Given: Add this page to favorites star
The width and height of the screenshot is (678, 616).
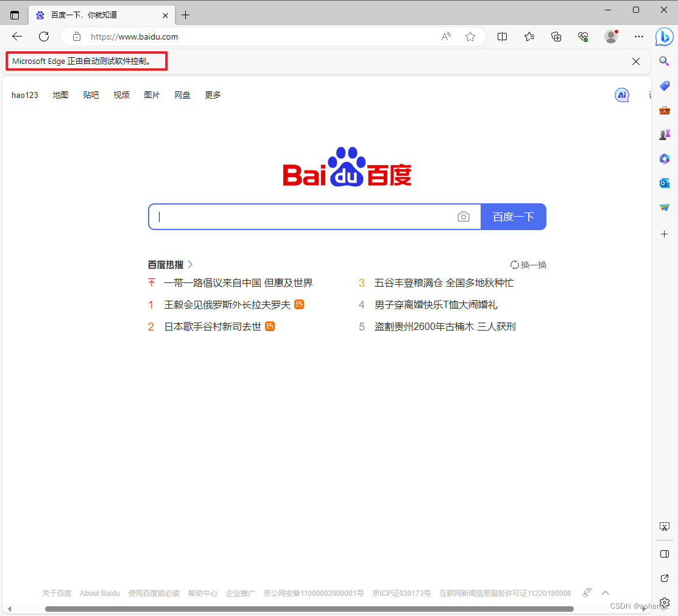Looking at the screenshot, I should click(470, 37).
